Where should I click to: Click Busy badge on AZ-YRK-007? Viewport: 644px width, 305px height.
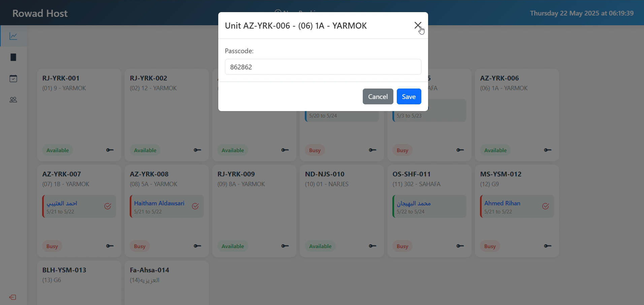pyautogui.click(x=52, y=246)
